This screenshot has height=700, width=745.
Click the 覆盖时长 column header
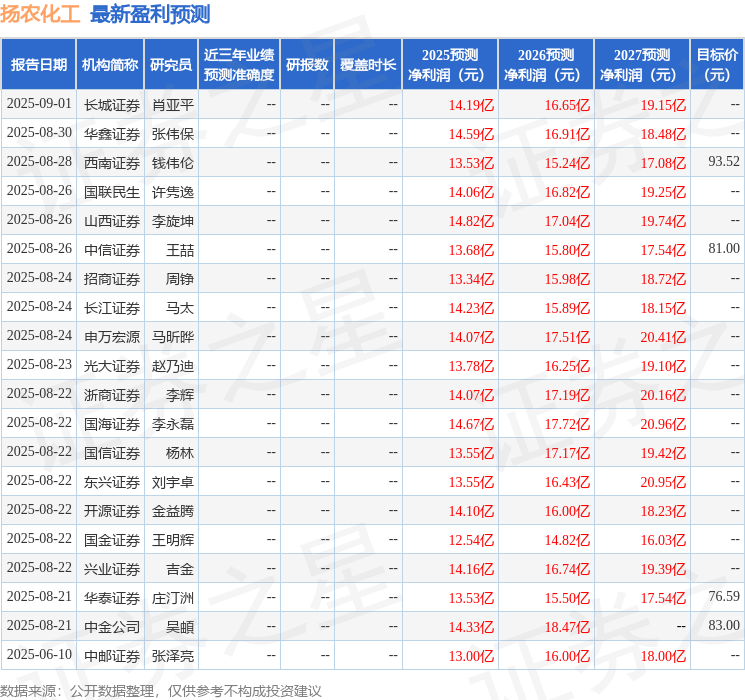tap(368, 65)
